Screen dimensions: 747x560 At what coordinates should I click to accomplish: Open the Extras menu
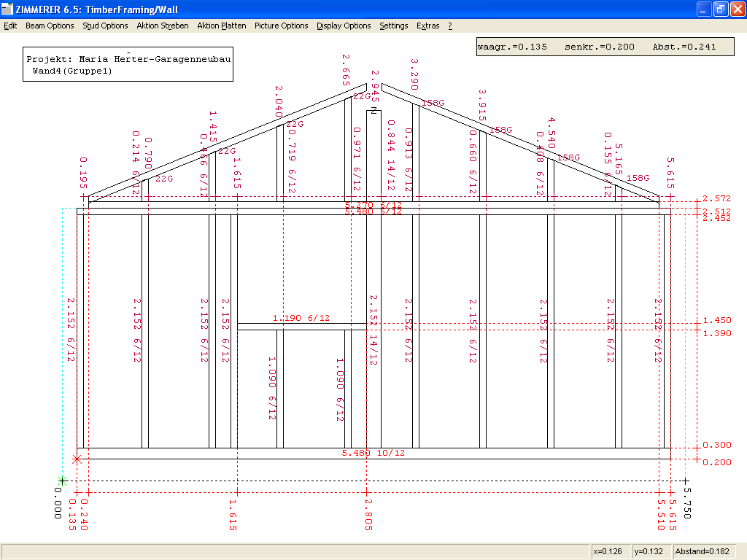[427, 26]
